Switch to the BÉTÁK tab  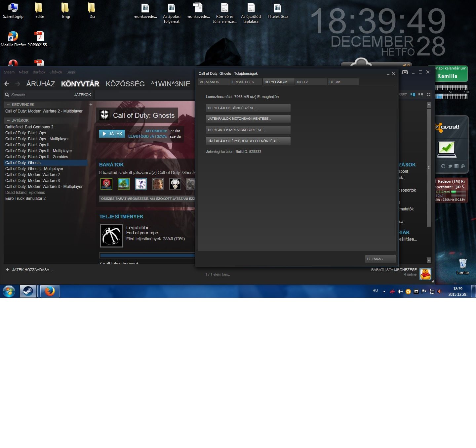[343, 82]
